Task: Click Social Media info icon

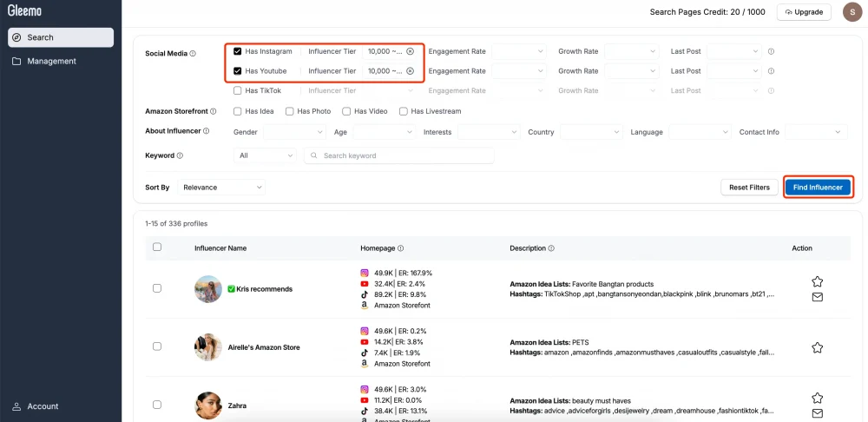Action: click(193, 55)
